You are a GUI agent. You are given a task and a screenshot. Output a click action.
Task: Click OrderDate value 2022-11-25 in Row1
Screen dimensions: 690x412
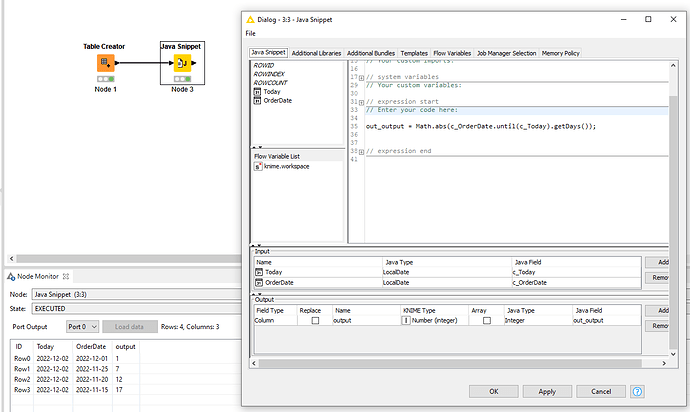pyautogui.click(x=92, y=369)
